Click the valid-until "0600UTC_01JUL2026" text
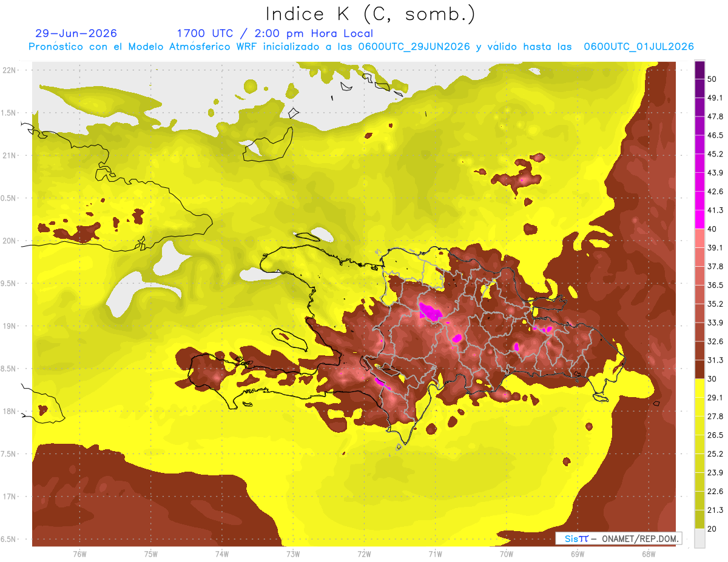The height and width of the screenshot is (562, 728). (x=638, y=47)
